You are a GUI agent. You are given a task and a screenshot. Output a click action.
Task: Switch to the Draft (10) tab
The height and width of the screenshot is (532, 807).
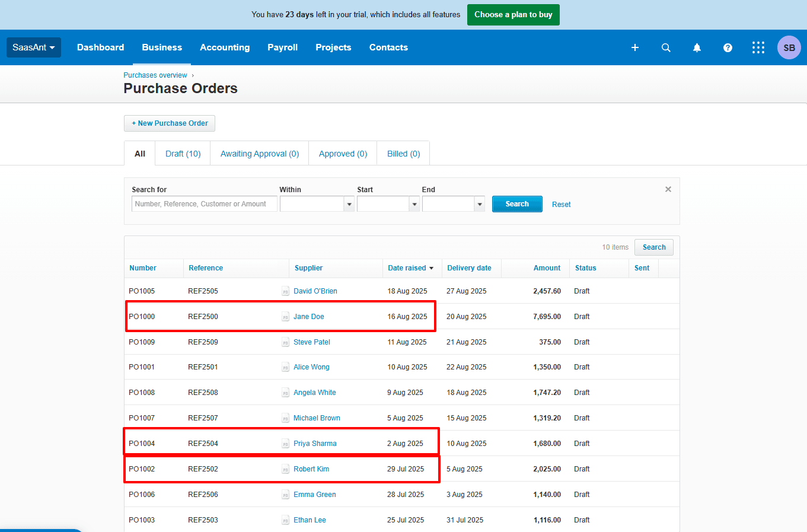(183, 153)
